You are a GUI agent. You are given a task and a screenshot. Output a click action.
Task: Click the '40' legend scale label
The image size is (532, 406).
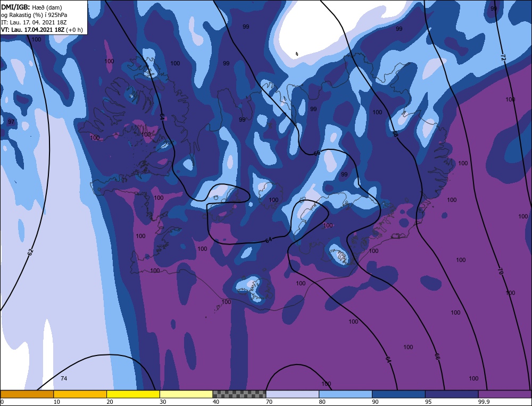pyautogui.click(x=216, y=402)
